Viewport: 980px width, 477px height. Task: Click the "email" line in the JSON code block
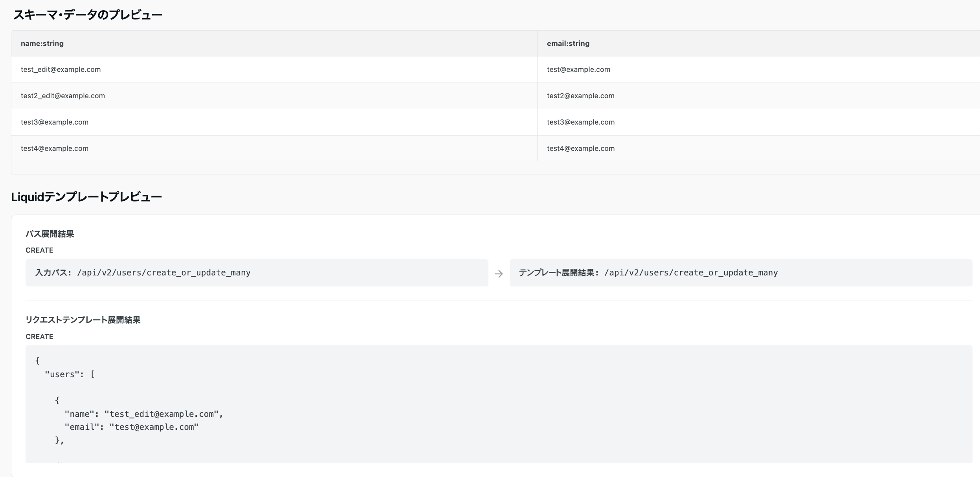(132, 427)
